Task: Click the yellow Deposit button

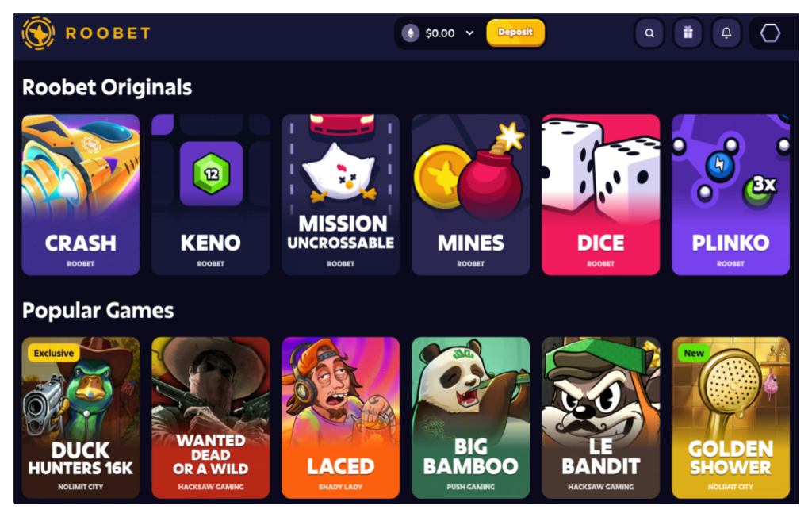Action: pos(515,33)
